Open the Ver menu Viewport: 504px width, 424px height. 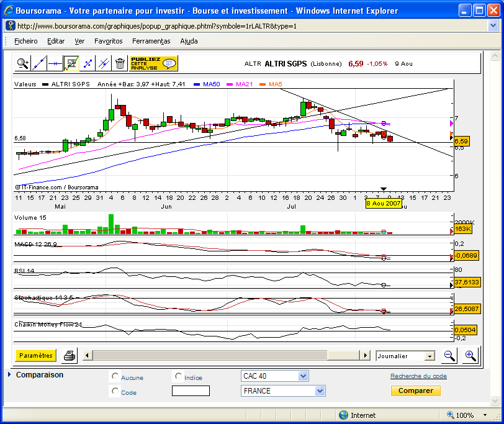coord(79,41)
